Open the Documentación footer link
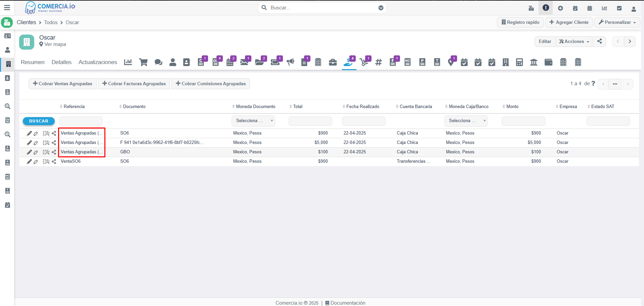The width and height of the screenshot is (644, 306). (345, 303)
